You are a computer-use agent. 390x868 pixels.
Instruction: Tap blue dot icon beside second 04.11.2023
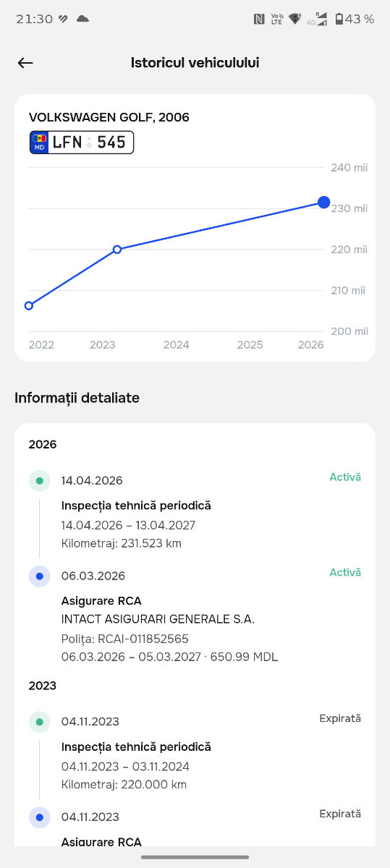[39, 817]
